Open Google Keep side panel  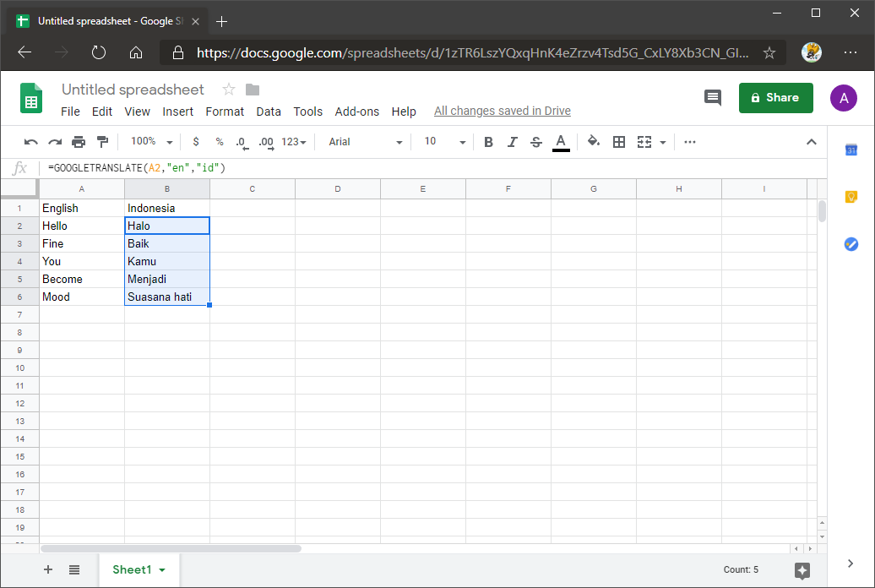click(851, 197)
